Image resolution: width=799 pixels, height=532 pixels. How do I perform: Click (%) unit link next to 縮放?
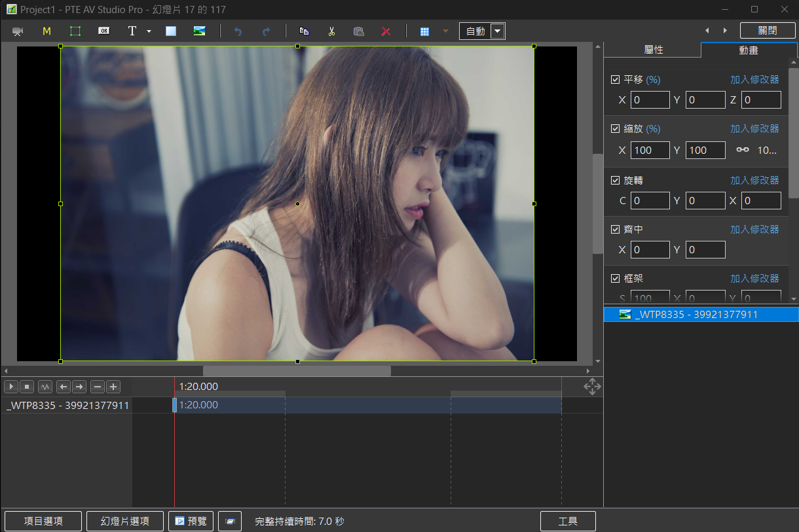coord(653,129)
